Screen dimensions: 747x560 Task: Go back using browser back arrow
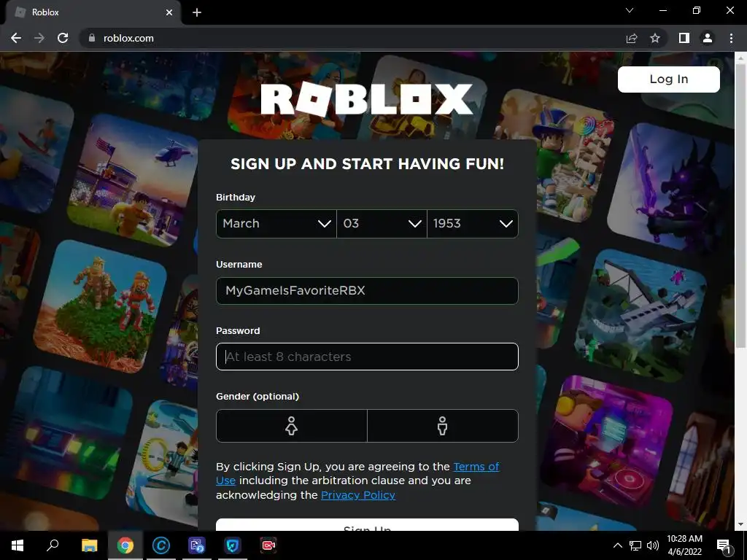pos(16,38)
